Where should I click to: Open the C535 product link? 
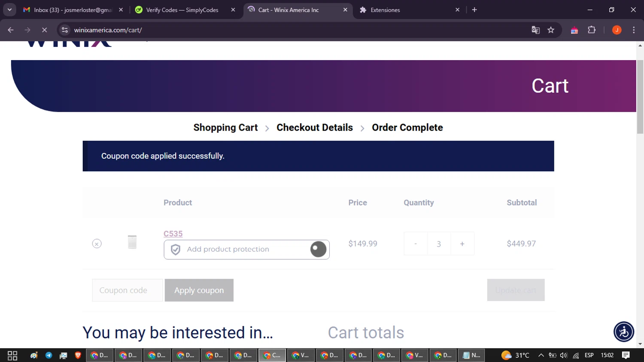pyautogui.click(x=173, y=234)
